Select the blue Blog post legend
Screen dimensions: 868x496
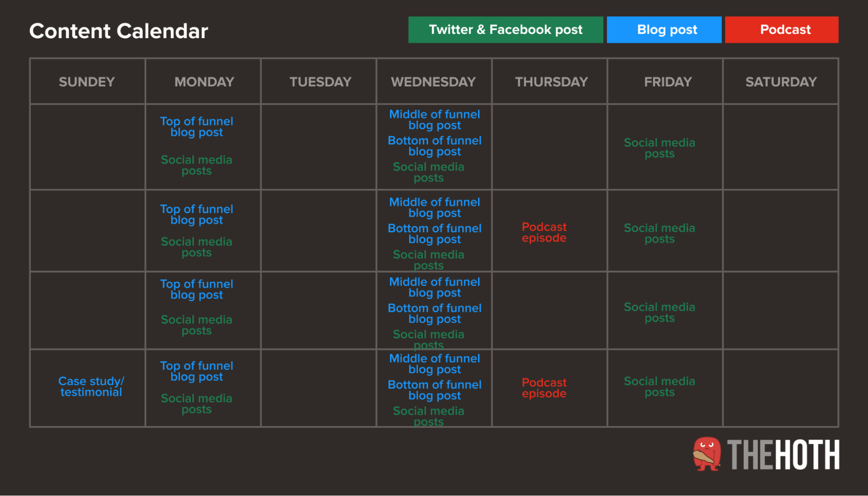[664, 30]
